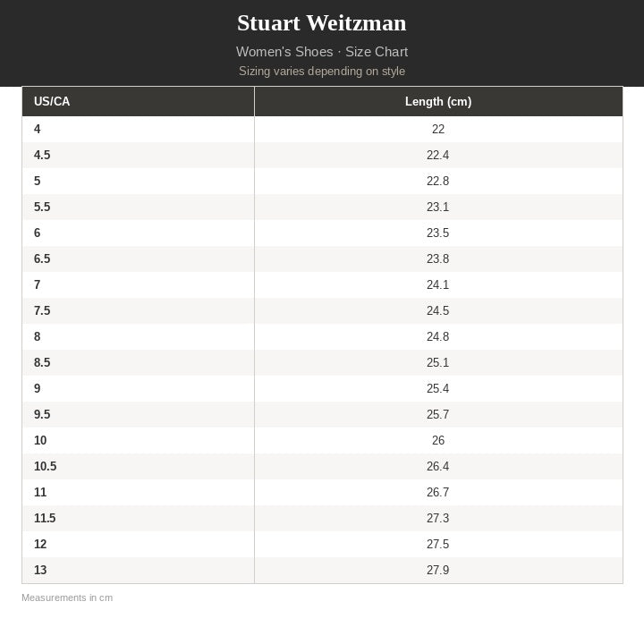
Task: Select the 23.5 length cell
Action: (438, 233)
